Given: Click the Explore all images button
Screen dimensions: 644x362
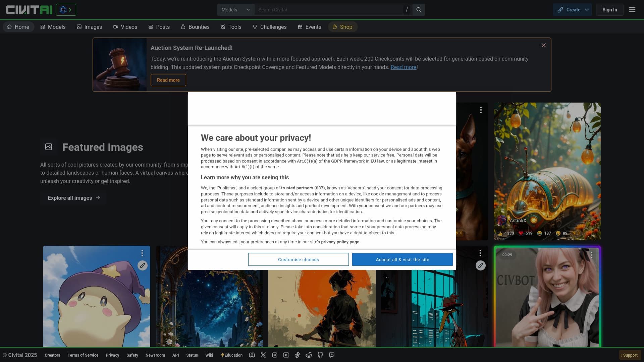Looking at the screenshot, I should [73, 198].
